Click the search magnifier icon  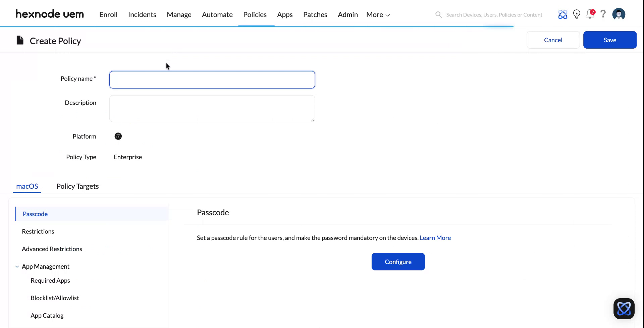pyautogui.click(x=438, y=14)
